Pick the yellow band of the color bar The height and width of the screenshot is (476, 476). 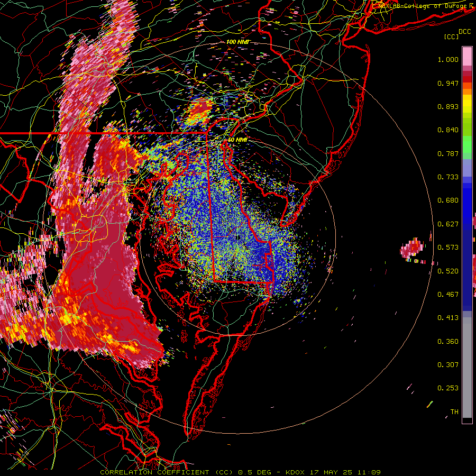(467, 104)
